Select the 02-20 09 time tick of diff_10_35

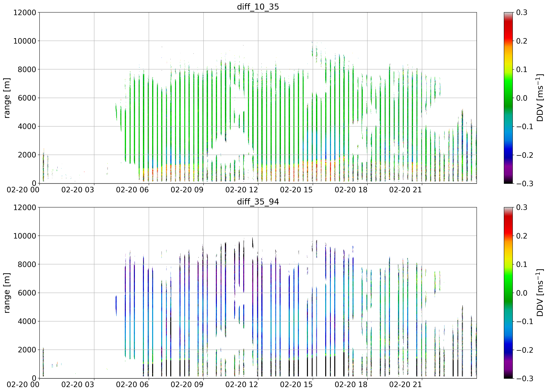[187, 190]
